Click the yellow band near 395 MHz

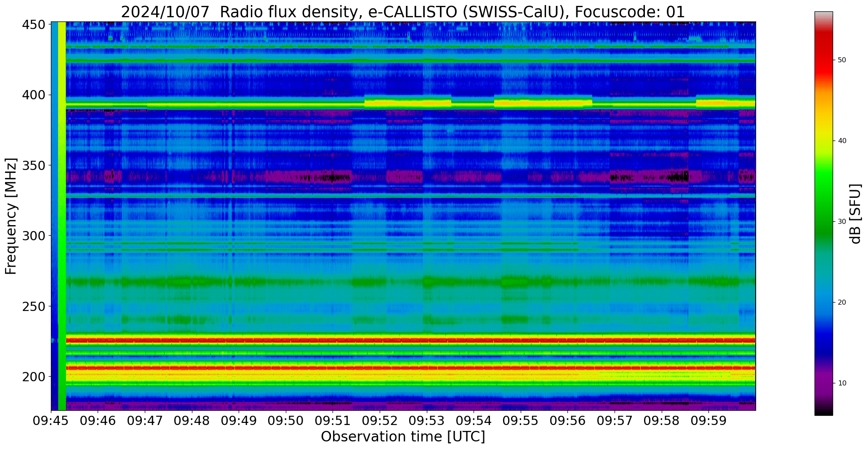point(410,104)
